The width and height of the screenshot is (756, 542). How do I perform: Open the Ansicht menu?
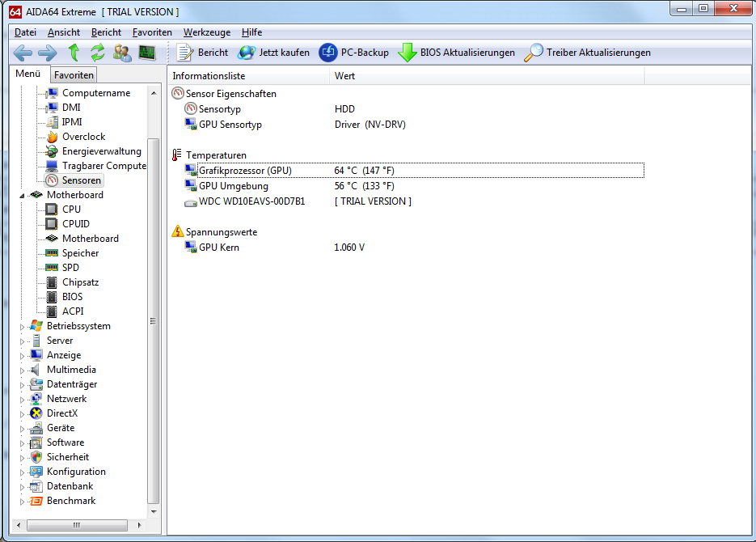(x=64, y=32)
